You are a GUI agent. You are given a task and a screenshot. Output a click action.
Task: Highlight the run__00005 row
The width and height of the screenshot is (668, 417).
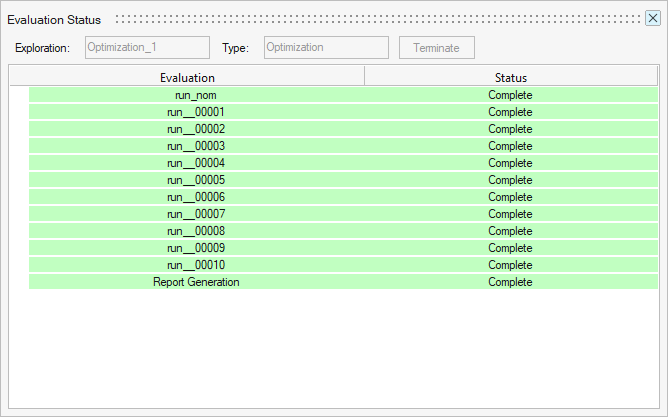[196, 180]
